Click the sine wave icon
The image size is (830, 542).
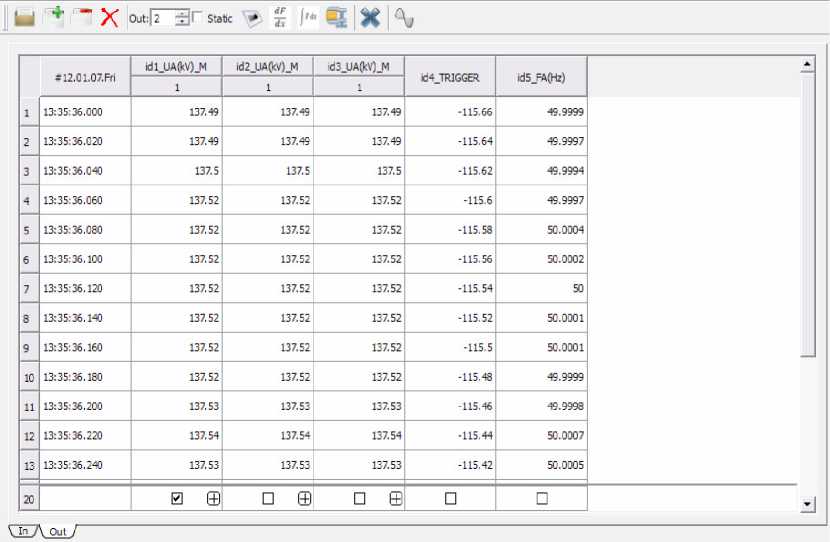[x=403, y=17]
